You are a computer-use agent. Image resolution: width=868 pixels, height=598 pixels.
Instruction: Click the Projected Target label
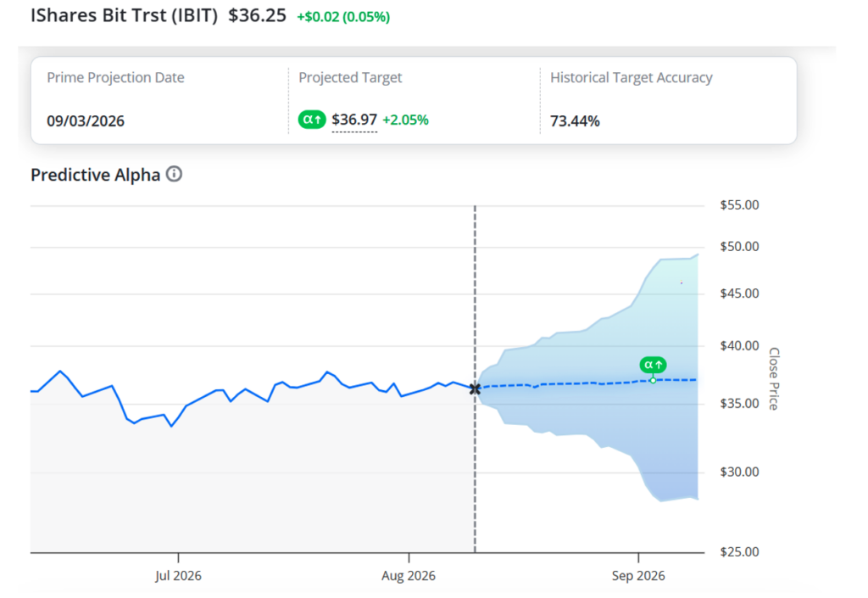tap(350, 77)
